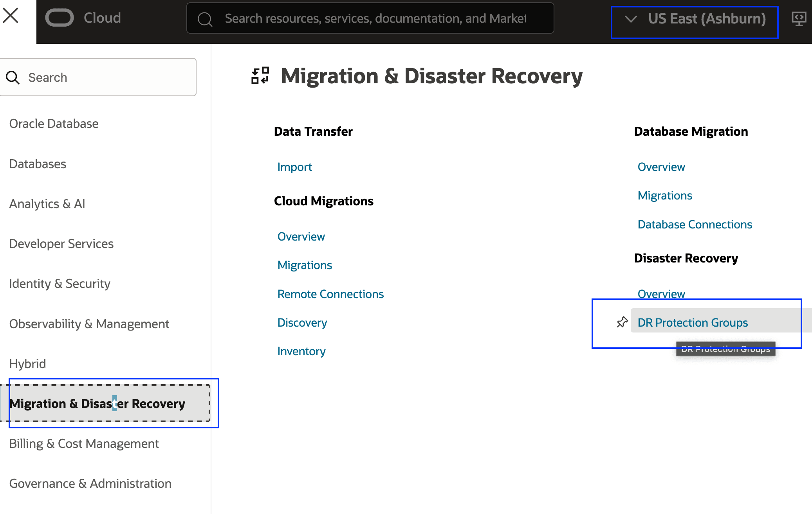Open Database Connections link
Screen dimensions: 812x514
[x=695, y=225]
